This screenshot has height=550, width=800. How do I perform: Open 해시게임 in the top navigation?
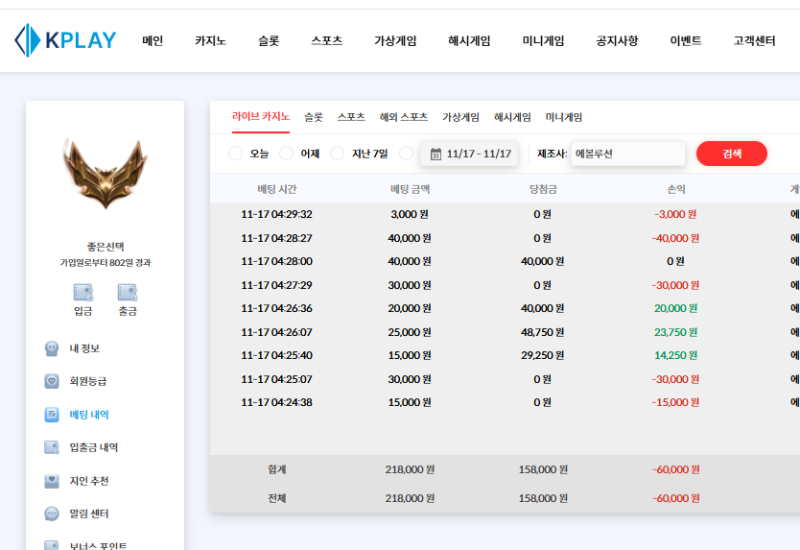469,40
